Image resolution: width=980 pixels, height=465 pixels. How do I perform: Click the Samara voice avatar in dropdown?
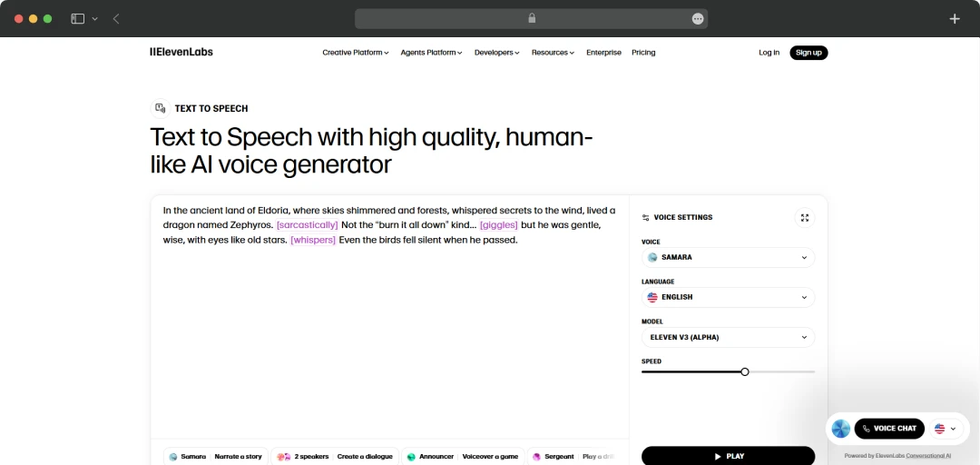pyautogui.click(x=652, y=257)
